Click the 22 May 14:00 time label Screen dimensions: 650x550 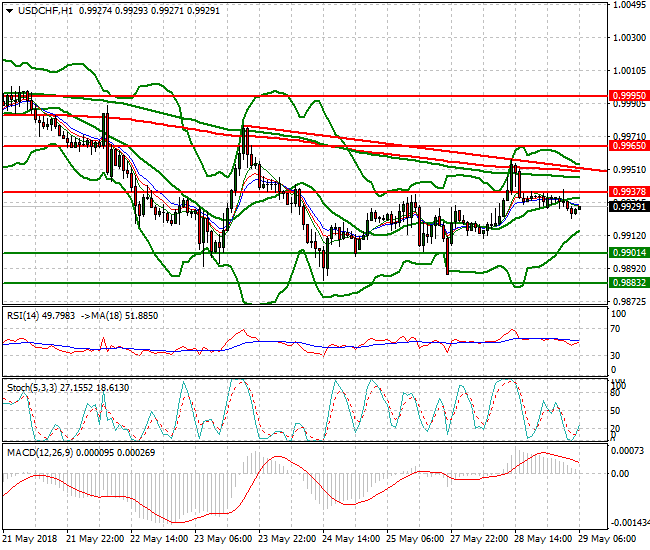pyautogui.click(x=159, y=539)
